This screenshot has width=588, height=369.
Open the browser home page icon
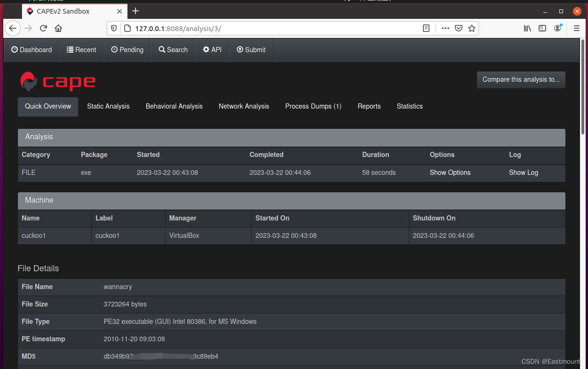[x=58, y=28]
